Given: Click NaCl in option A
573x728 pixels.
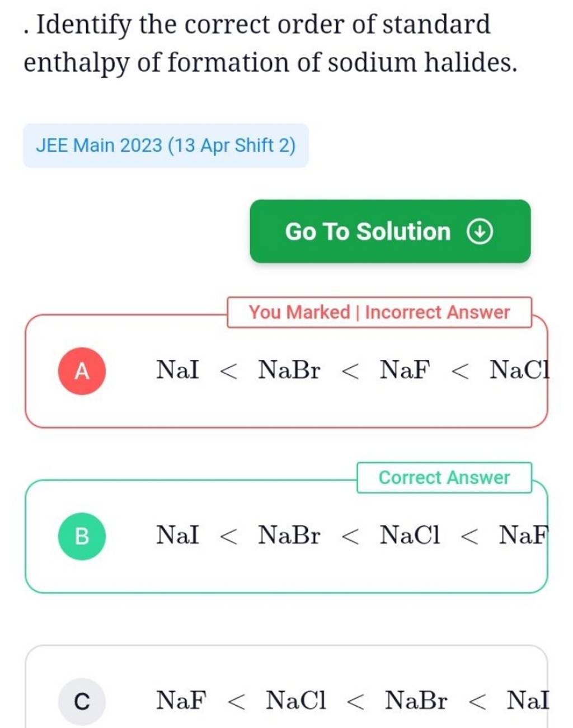Looking at the screenshot, I should pos(519,370).
